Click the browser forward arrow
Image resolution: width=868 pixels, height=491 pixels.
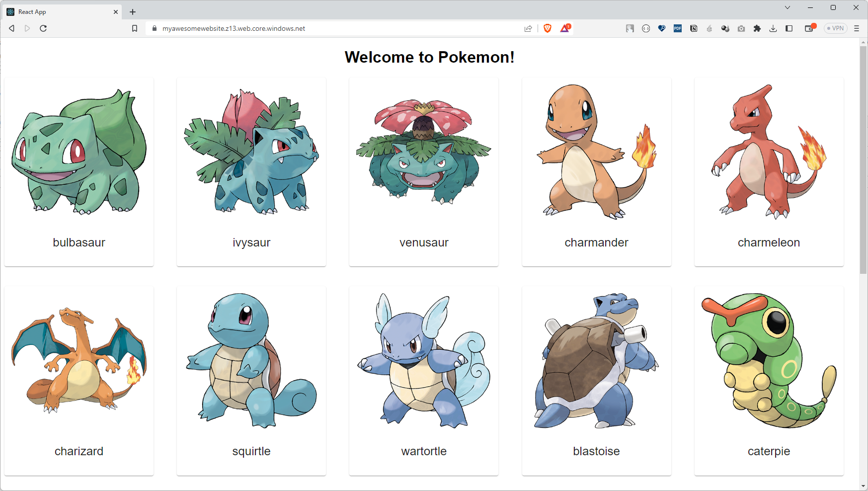(x=27, y=28)
